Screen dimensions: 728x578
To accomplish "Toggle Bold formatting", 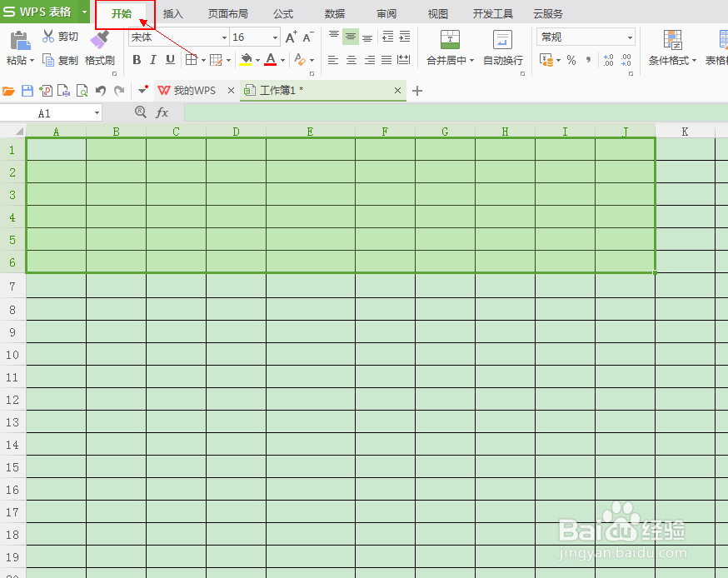I will tap(137, 60).
